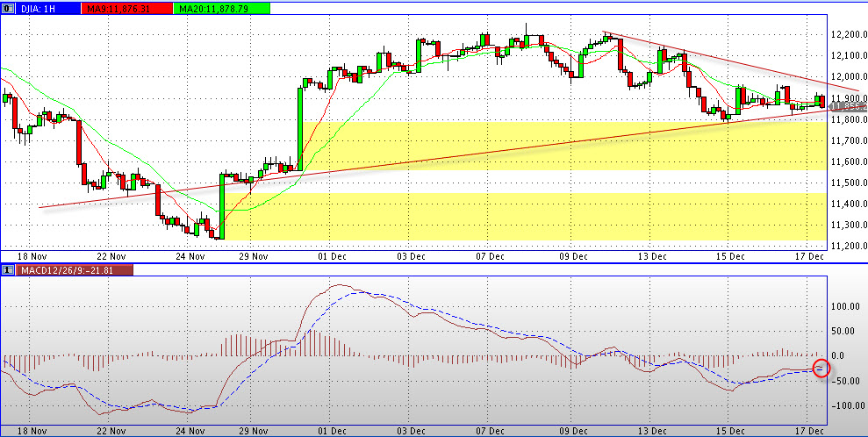This screenshot has height=437, width=868.
Task: Click the 11,700.00 price axis label
Action: 848,140
